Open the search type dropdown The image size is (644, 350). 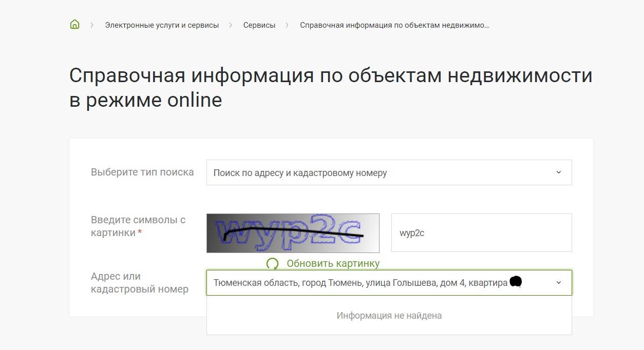(x=388, y=172)
